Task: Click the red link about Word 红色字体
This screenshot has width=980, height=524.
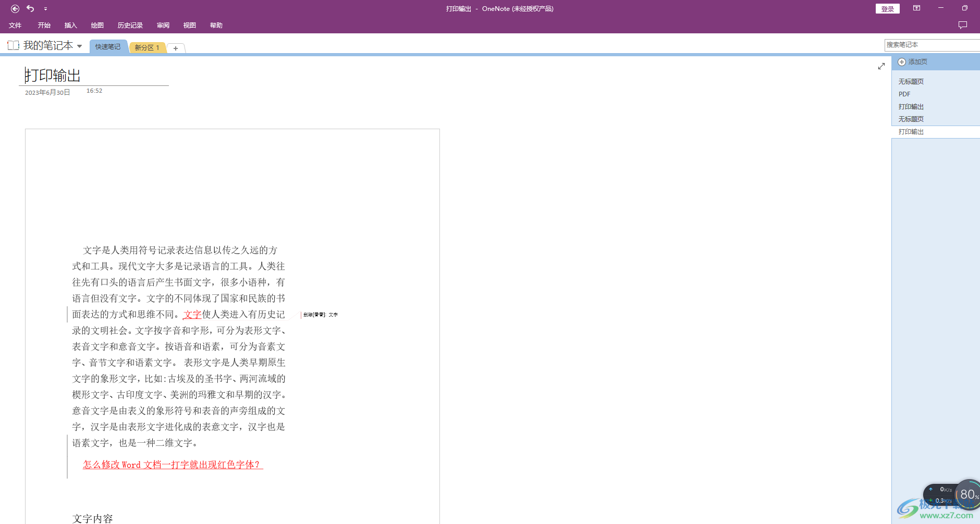Action: [x=173, y=465]
